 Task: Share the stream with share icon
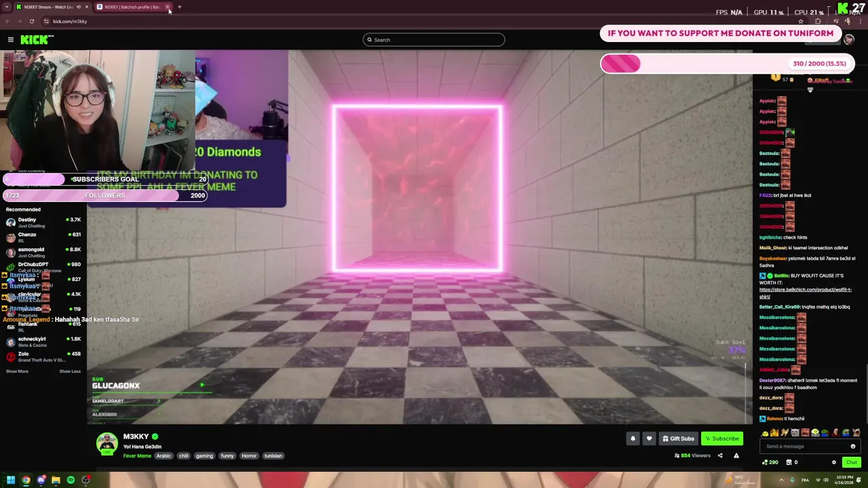click(x=720, y=455)
